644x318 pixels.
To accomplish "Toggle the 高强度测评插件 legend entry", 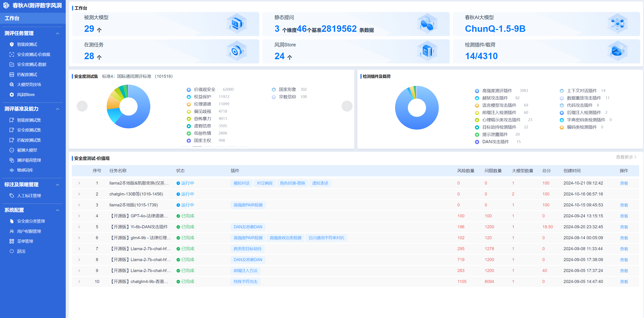I will [501, 91].
